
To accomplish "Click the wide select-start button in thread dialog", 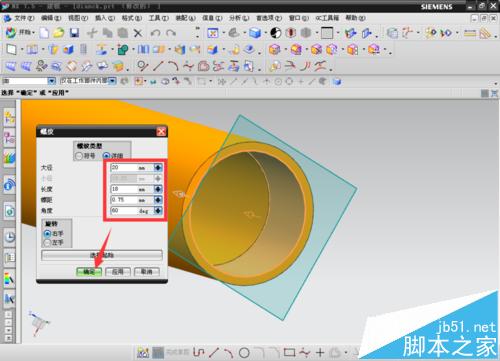I will (102, 255).
